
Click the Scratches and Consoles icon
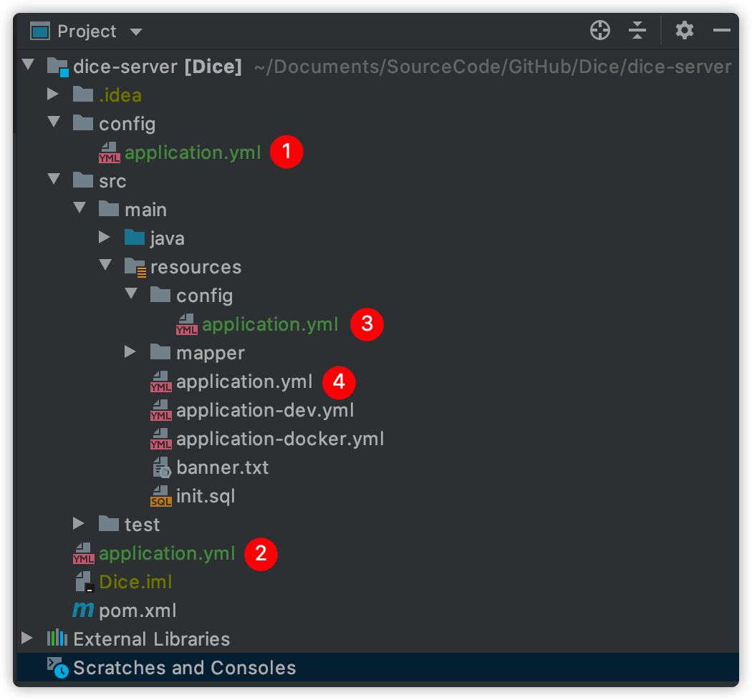tap(57, 667)
